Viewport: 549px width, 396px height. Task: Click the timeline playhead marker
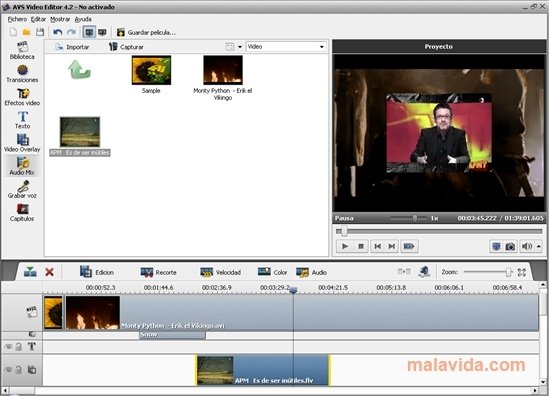(x=293, y=290)
